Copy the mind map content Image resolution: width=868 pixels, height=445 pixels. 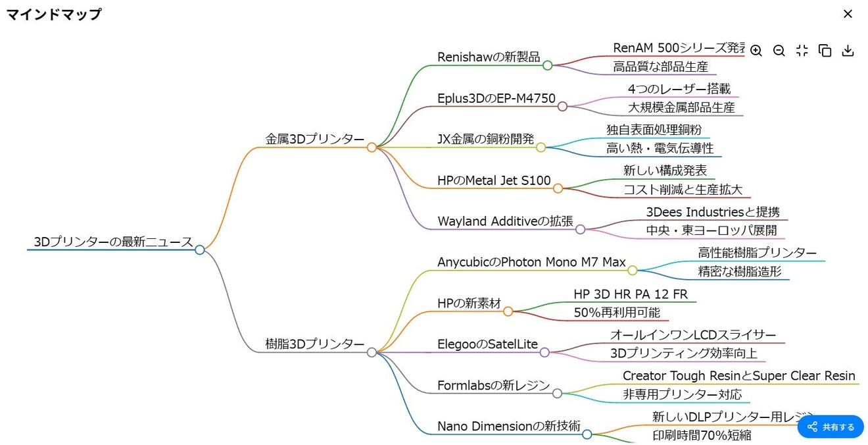pos(825,51)
